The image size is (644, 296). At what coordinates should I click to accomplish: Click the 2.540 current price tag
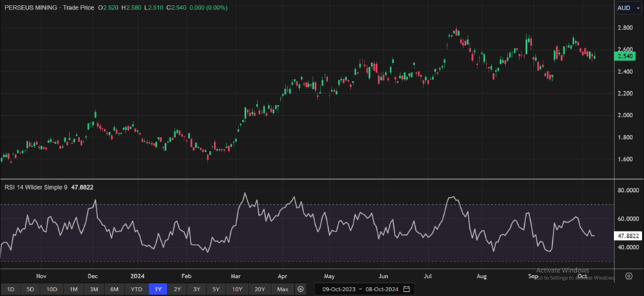pyautogui.click(x=625, y=56)
